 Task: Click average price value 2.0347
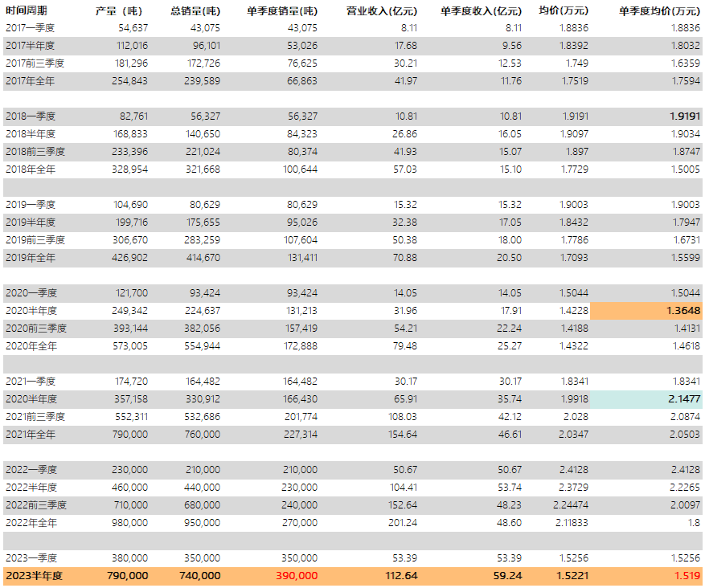click(x=573, y=435)
